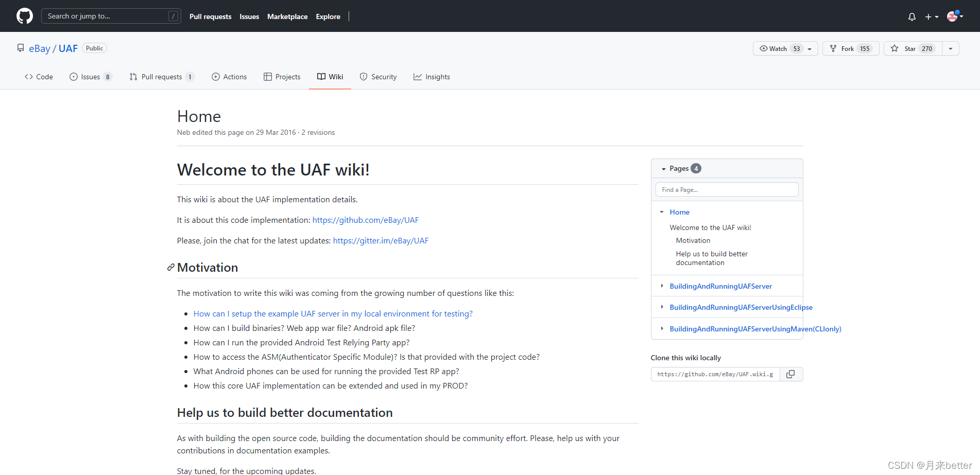Switch to the Code tab

[x=39, y=77]
